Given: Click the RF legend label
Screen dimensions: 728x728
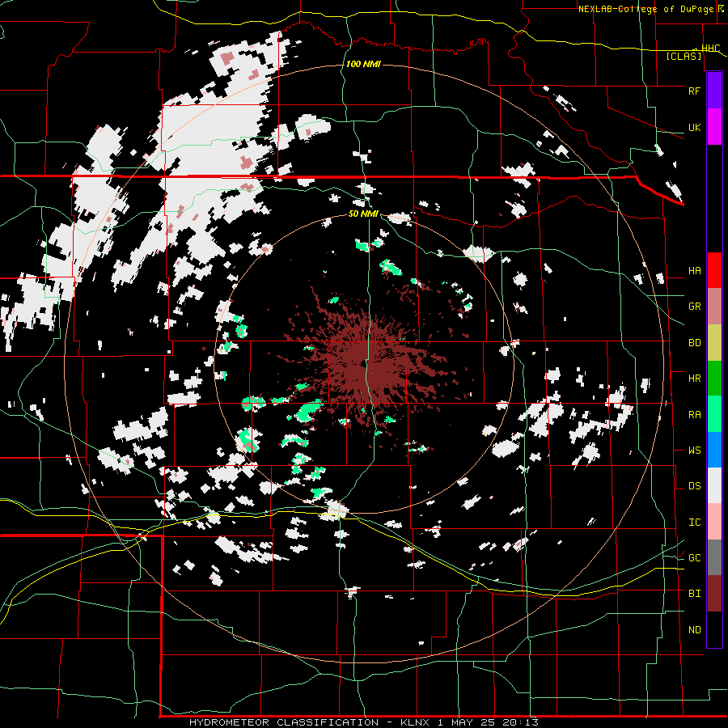Looking at the screenshot, I should click(x=694, y=91).
